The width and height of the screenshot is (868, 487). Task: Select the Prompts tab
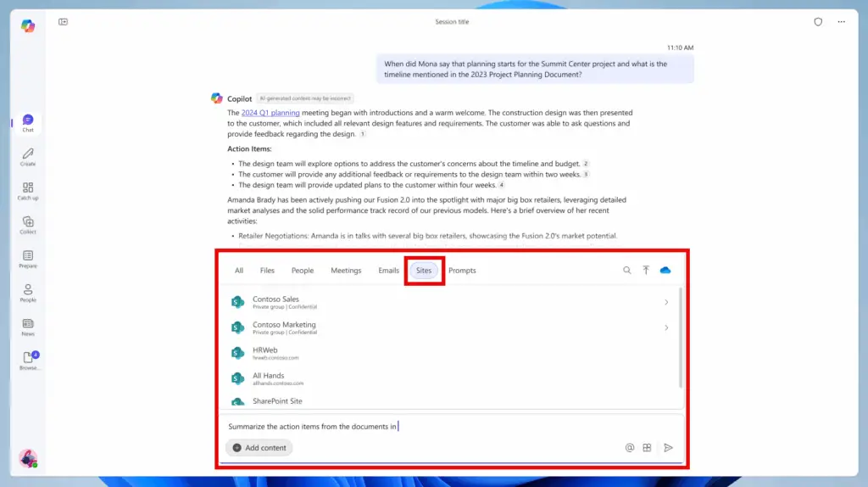[x=462, y=271]
